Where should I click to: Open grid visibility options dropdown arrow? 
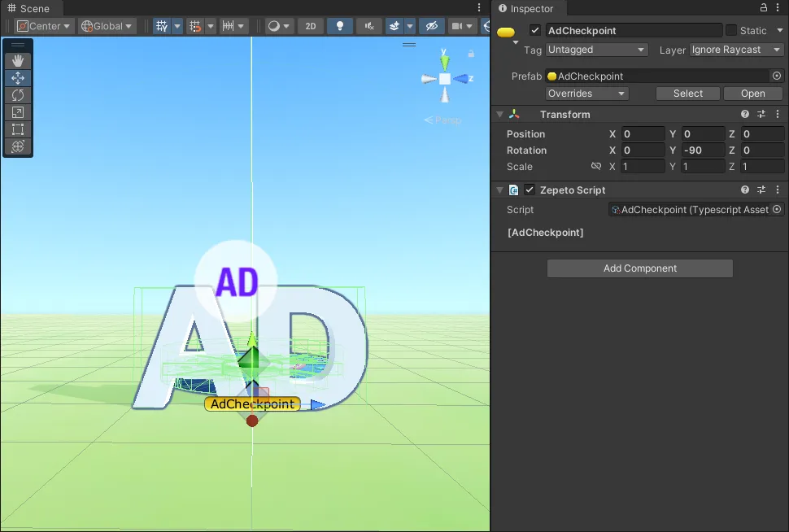pyautogui.click(x=177, y=26)
